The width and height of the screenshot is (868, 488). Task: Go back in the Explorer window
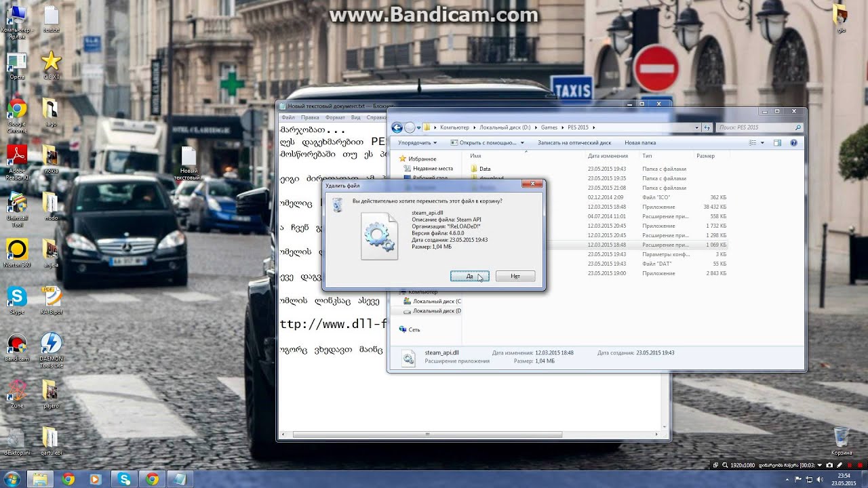tap(397, 127)
